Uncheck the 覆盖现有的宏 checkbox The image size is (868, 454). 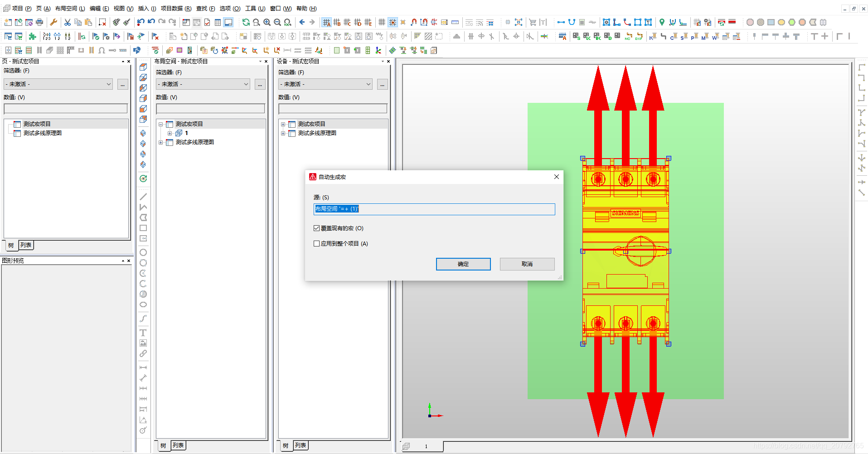[317, 228]
